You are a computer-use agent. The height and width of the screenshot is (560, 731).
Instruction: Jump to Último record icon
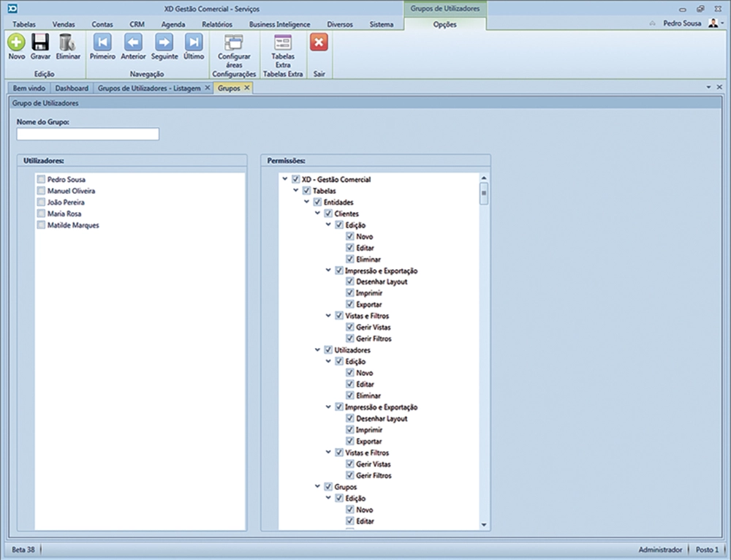click(x=194, y=42)
